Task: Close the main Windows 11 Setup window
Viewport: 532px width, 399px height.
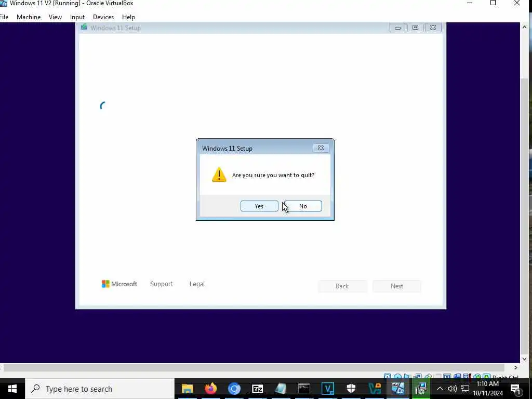Action: coord(433,28)
